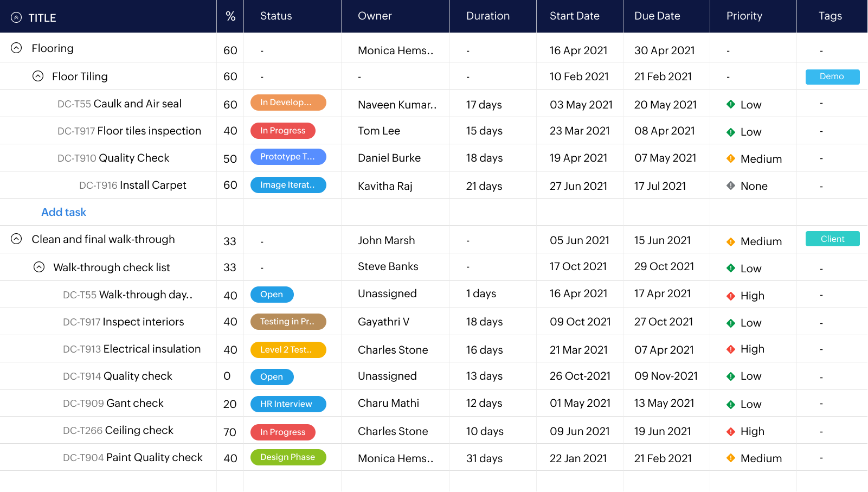This screenshot has height=492, width=868.
Task: Collapse the Flooring task group
Action: click(x=16, y=48)
